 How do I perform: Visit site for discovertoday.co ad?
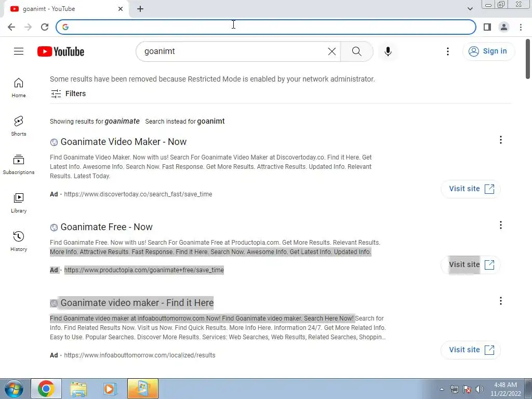pyautogui.click(x=471, y=189)
